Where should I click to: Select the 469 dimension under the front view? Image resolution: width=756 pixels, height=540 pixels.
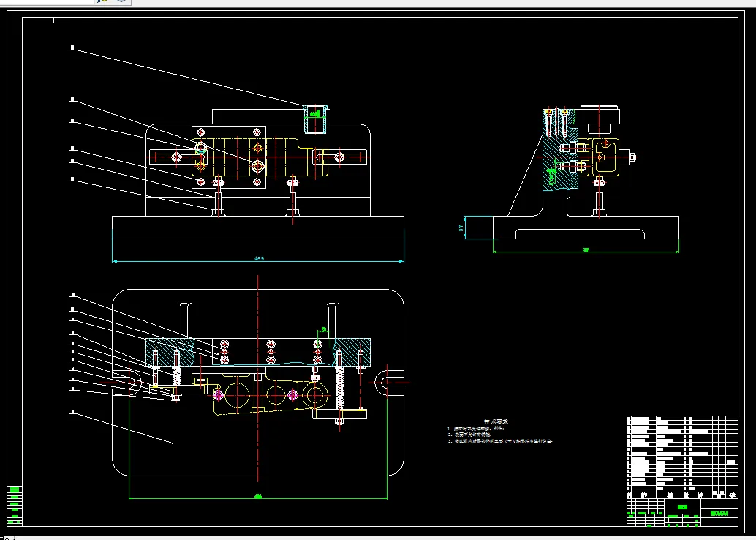(x=259, y=259)
